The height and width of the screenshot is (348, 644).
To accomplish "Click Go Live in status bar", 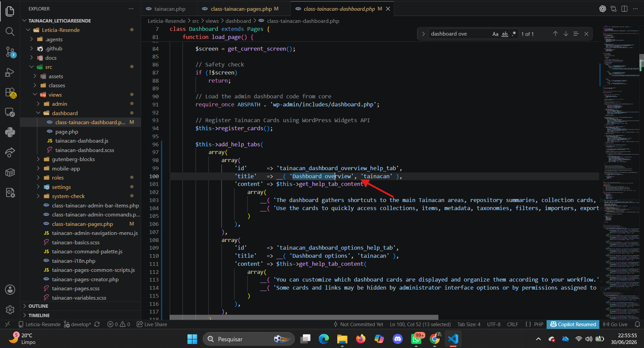I will tap(615, 325).
